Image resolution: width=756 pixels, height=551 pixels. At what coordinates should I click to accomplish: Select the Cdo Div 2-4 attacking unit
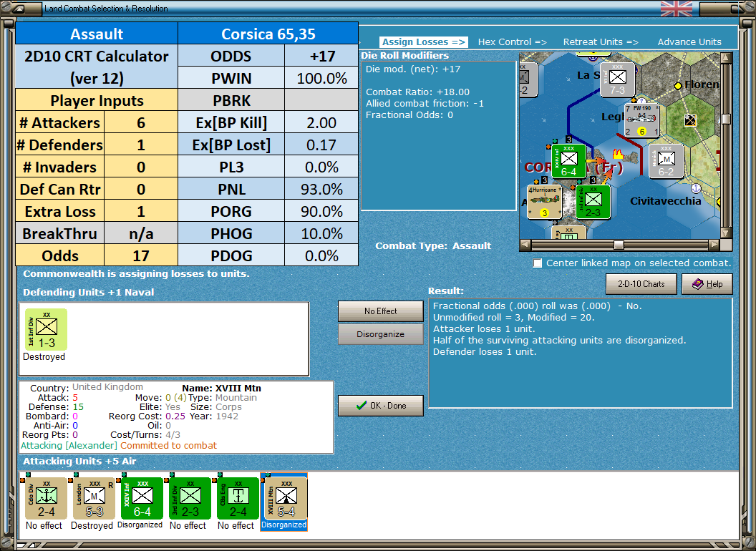46,499
